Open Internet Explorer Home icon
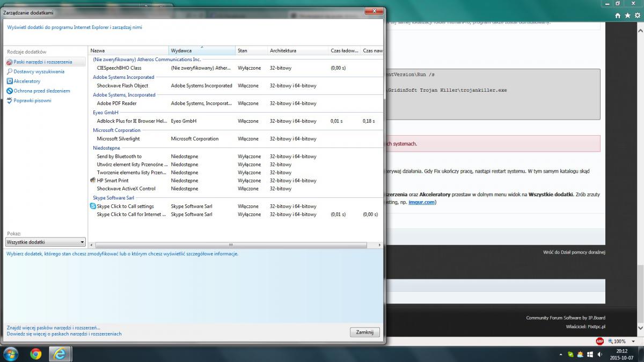Image resolution: width=644 pixels, height=362 pixels. [618, 16]
